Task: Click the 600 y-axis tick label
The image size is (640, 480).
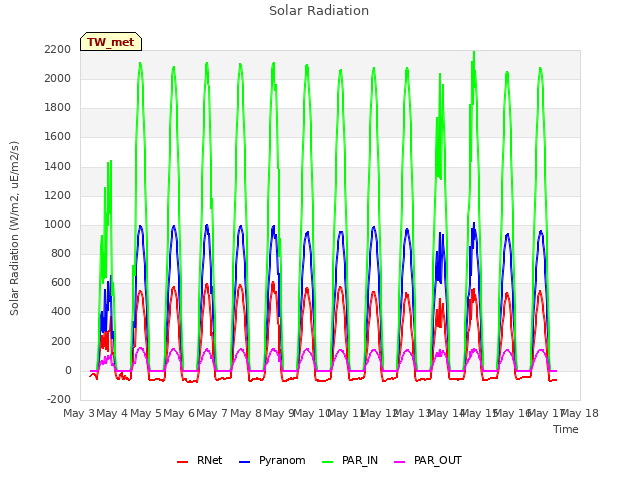Action: pos(61,282)
